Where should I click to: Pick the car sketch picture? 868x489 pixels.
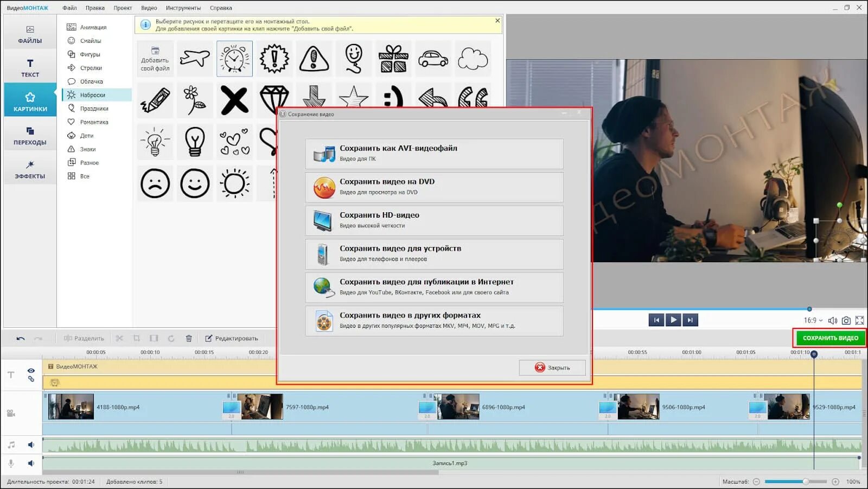[x=433, y=59]
